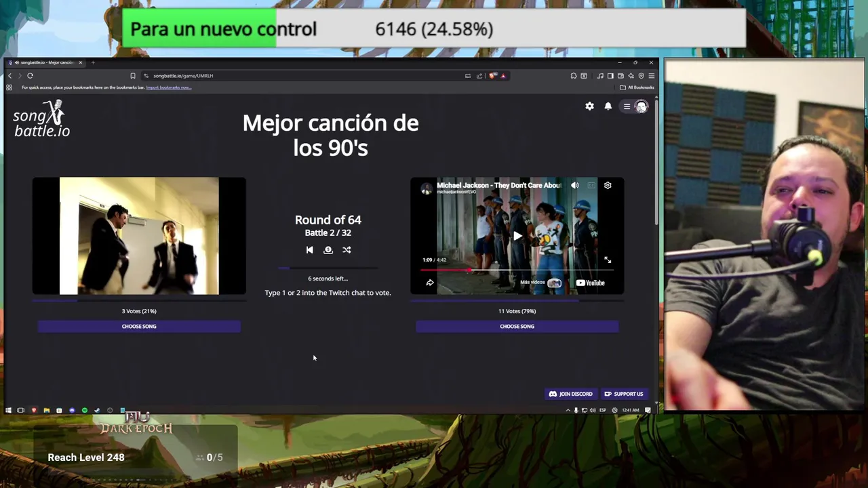
Task: Open Spotify from the taskbar
Action: click(85, 410)
